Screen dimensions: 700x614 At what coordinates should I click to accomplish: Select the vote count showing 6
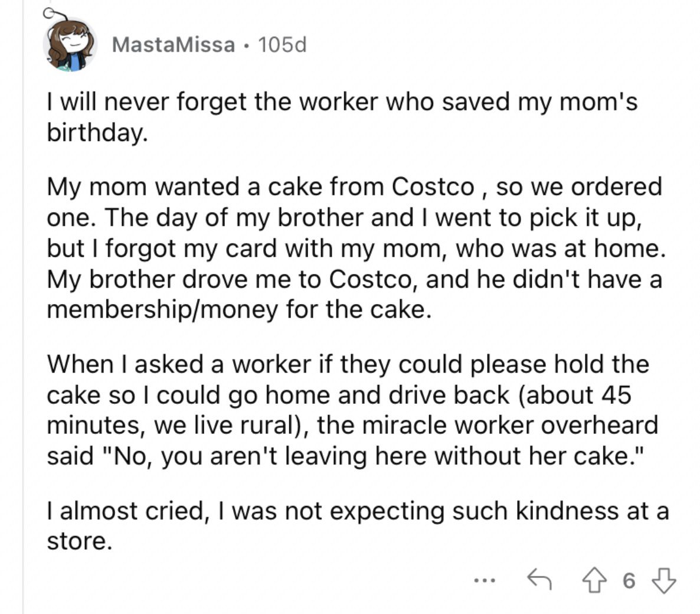[629, 580]
